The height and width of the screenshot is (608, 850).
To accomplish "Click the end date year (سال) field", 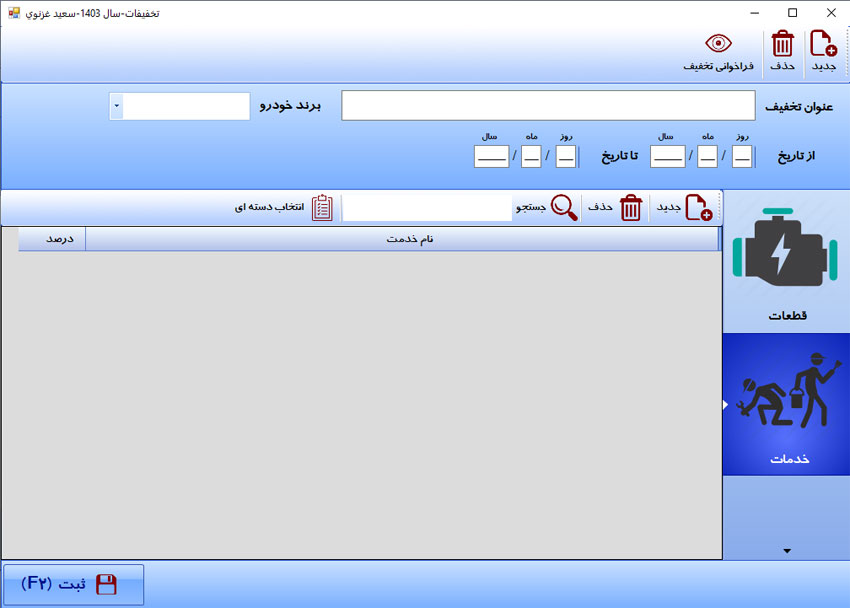I will tap(491, 156).
